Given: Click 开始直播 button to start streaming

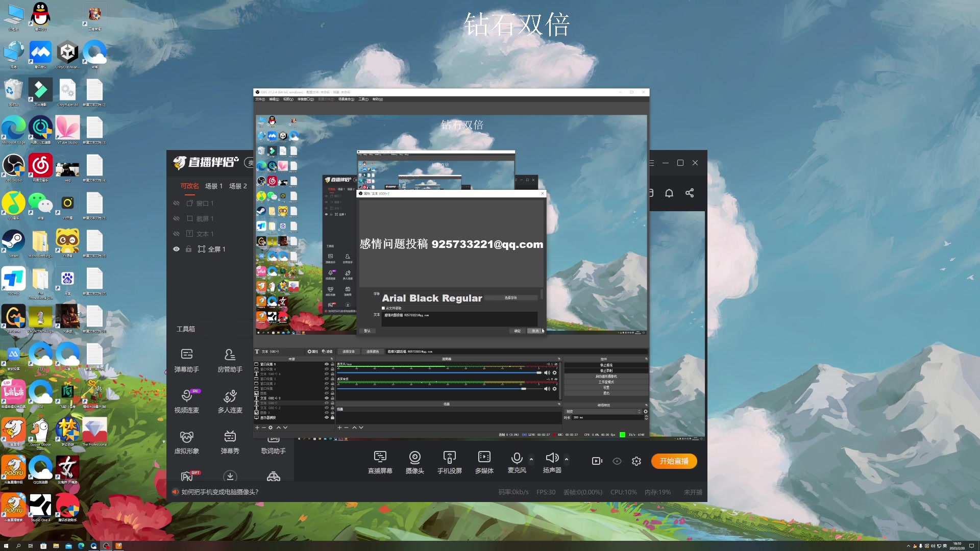Looking at the screenshot, I should [x=674, y=461].
